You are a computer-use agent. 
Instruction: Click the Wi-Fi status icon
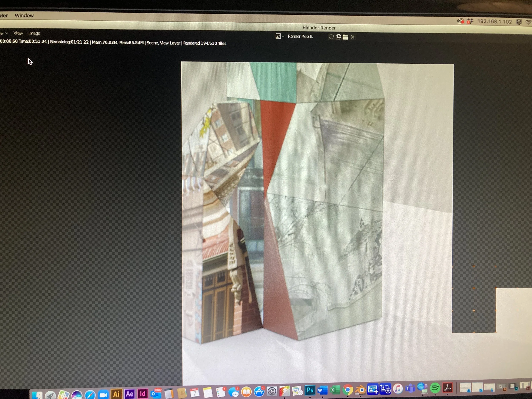click(x=528, y=22)
